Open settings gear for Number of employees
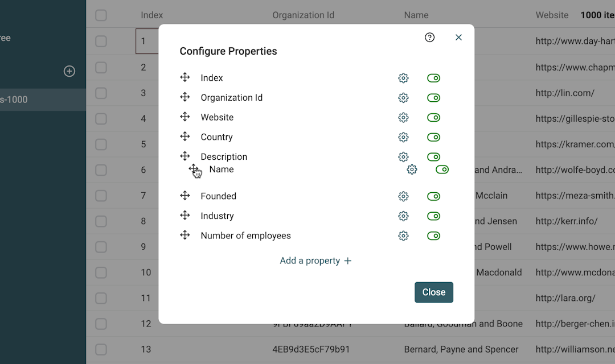The image size is (615, 364). coord(403,235)
